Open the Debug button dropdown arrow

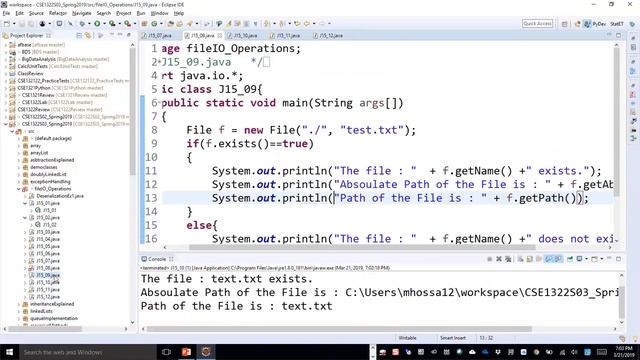tap(89, 24)
